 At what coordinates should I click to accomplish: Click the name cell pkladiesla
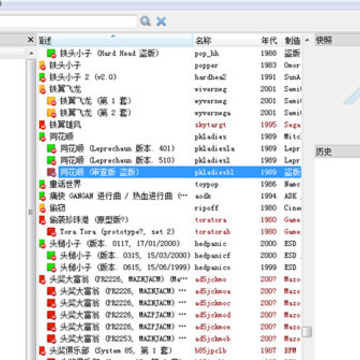[214, 149]
